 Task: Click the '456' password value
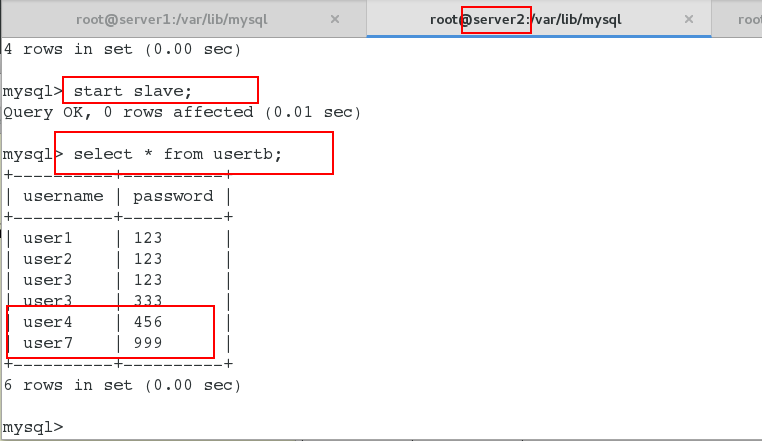pos(148,322)
